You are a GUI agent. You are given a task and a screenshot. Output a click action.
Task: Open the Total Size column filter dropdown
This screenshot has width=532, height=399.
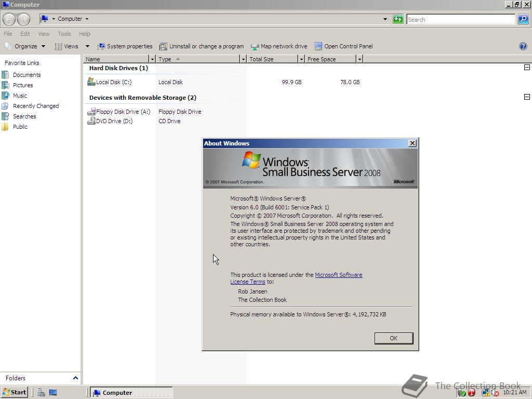301,59
